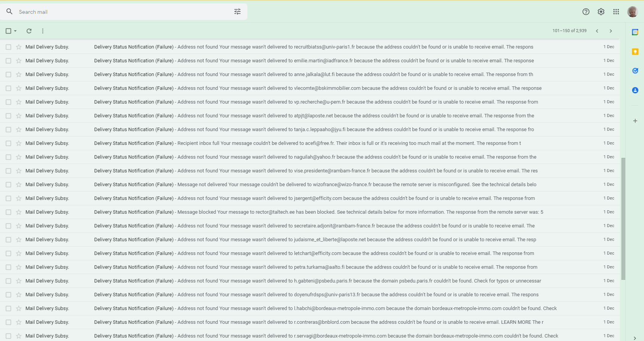Open the Message blocked notification
644x341 pixels.
(x=310, y=212)
